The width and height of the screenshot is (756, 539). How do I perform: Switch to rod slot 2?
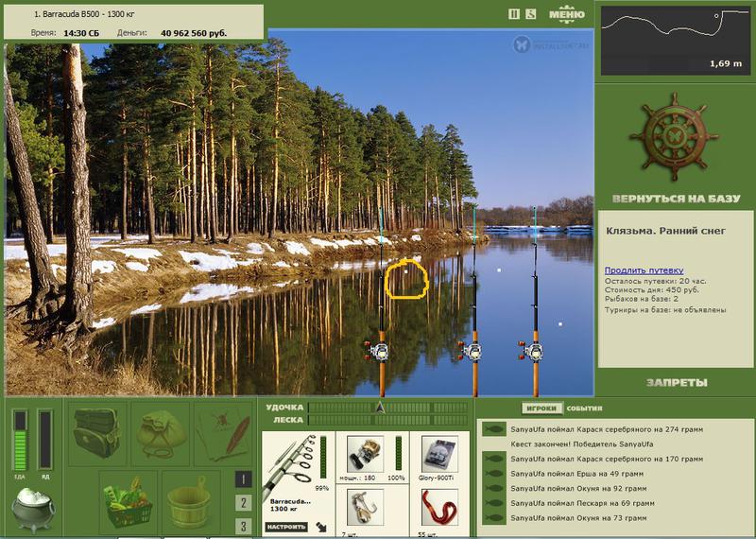244,502
